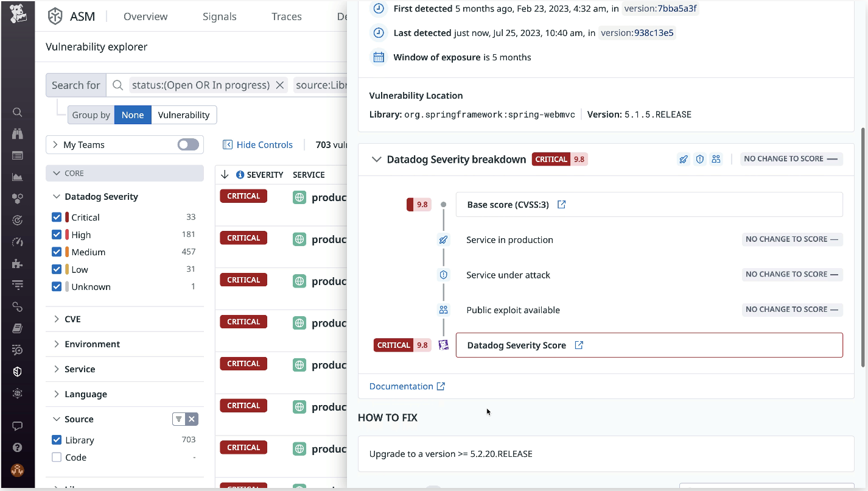Screen dimensions: 868x491
Task: Open external link icon next to Base score
Action: click(562, 205)
